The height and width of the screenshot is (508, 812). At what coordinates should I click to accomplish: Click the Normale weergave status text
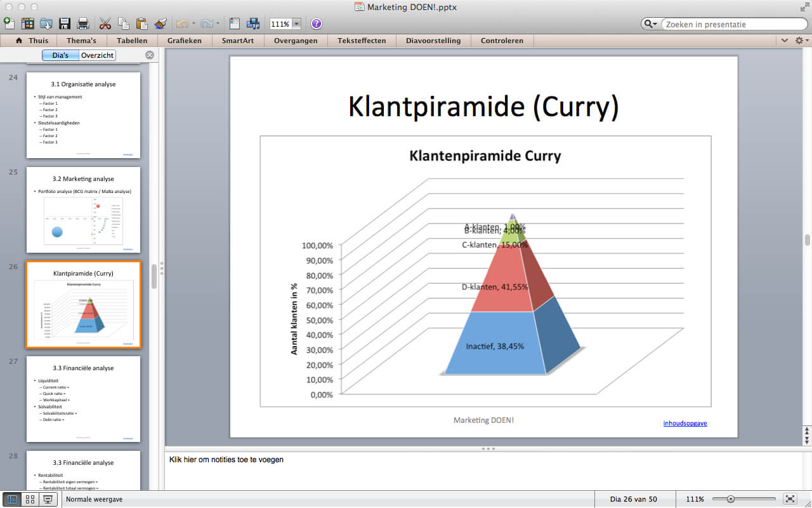(x=95, y=499)
